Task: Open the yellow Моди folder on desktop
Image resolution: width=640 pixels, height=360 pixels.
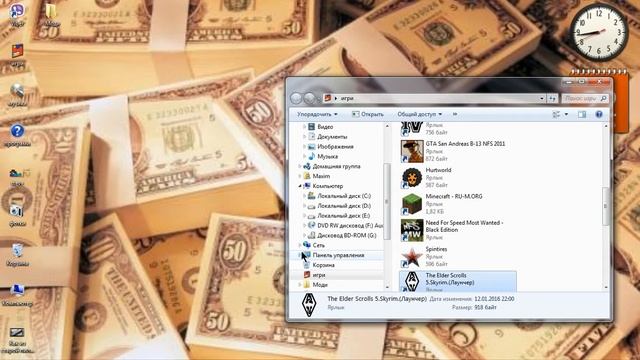Action: [x=51, y=15]
